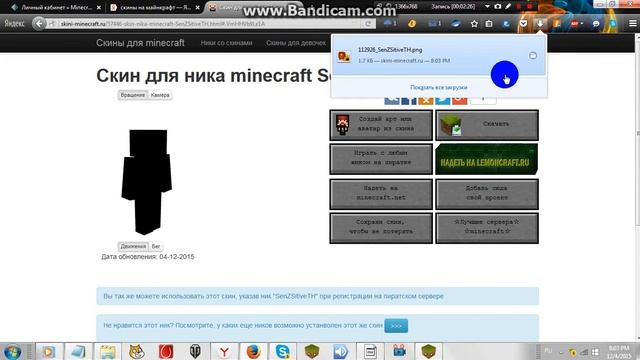Open the rightmost Minecraft block in taskbar

(x=429, y=351)
